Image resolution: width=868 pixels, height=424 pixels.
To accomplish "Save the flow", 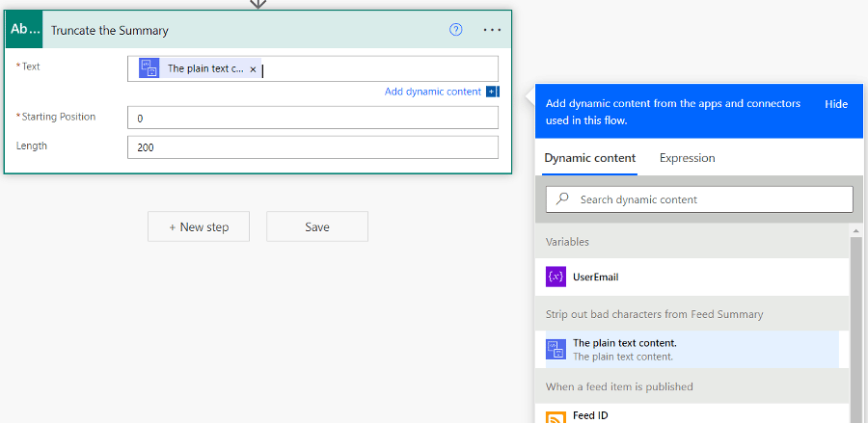I will 317,226.
